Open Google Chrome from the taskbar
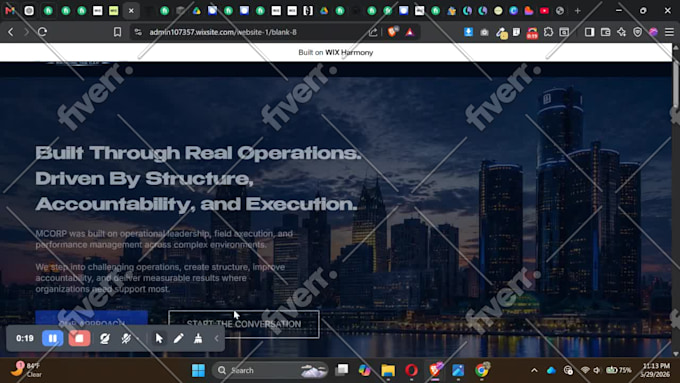 pos(481,370)
